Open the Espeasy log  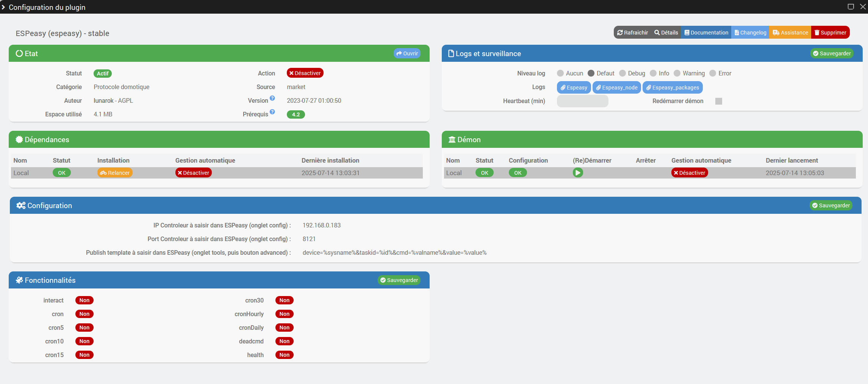tap(574, 88)
